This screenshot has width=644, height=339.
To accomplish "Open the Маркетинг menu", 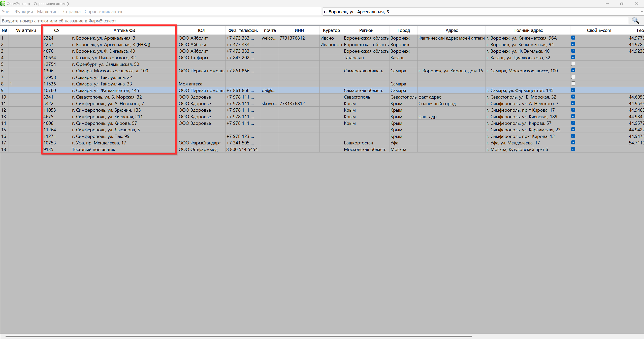I will click(48, 12).
